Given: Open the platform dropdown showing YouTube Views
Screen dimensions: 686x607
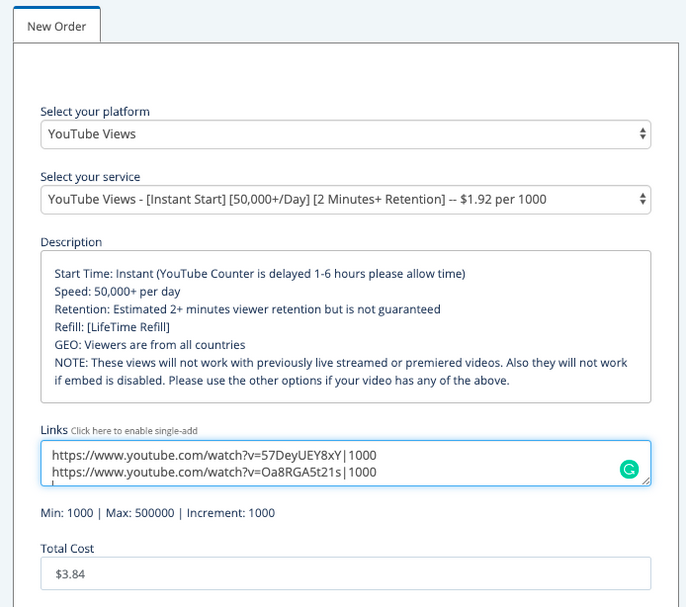Looking at the screenshot, I should 346,134.
